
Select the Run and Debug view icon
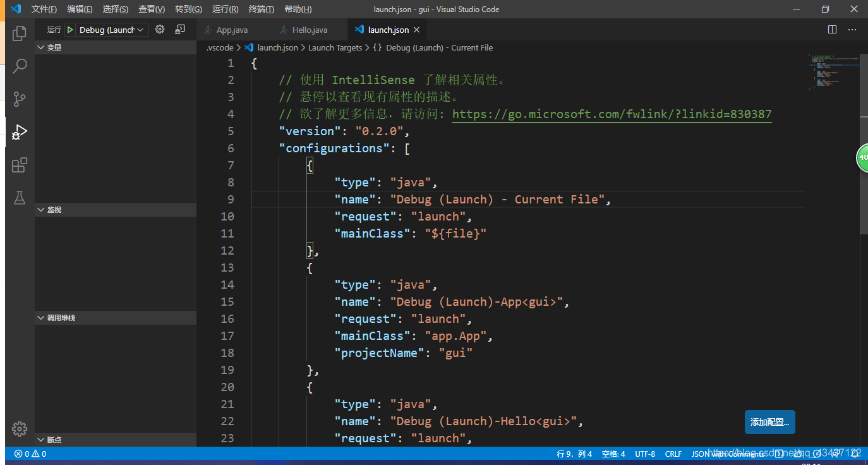tap(19, 132)
